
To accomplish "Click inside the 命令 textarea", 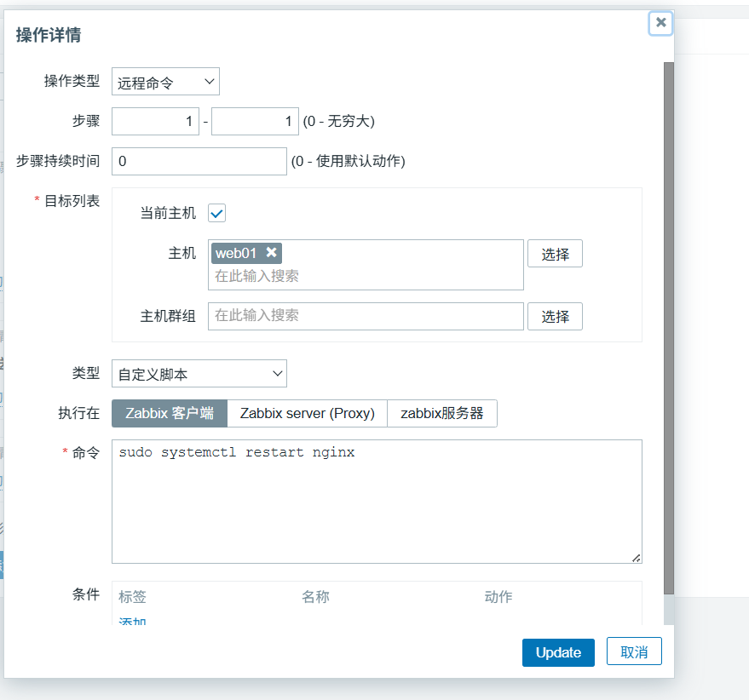I will pos(376,501).
